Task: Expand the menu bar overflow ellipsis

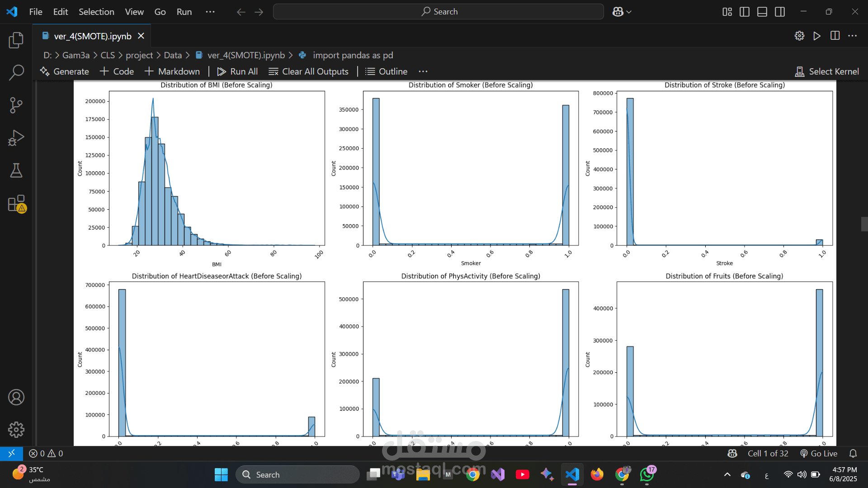Action: (210, 12)
